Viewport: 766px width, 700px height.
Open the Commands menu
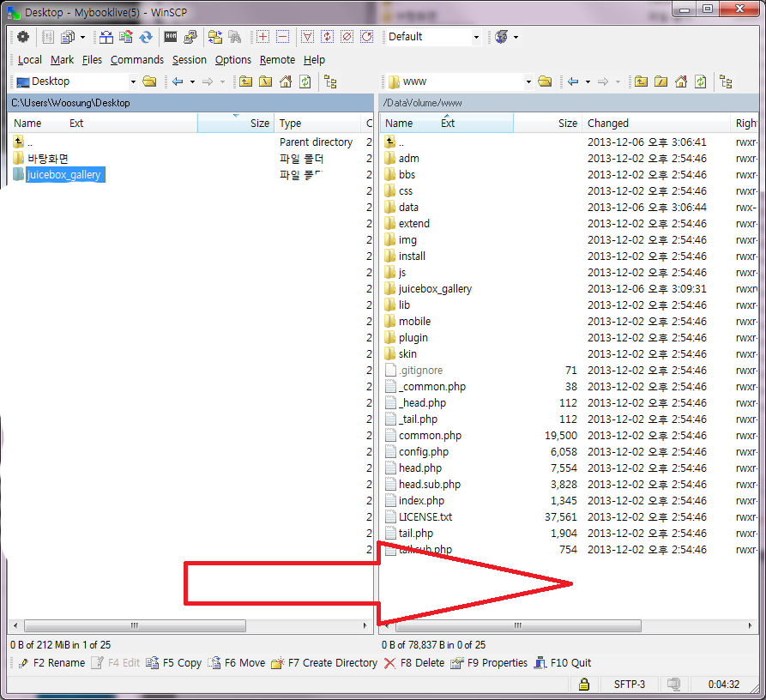136,60
